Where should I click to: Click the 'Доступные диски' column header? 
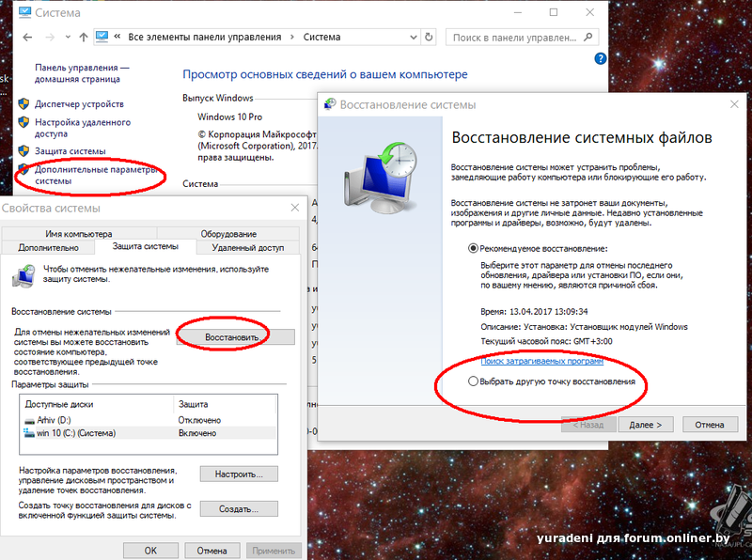tap(97, 404)
